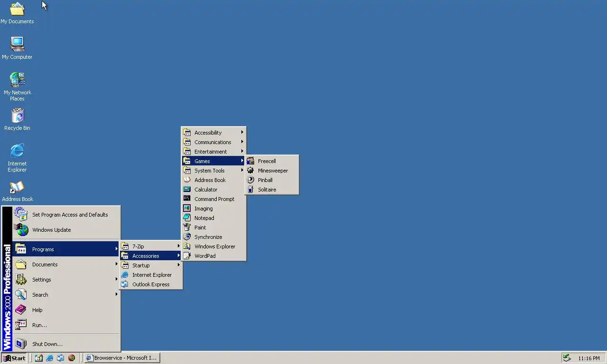The height and width of the screenshot is (364, 607).
Task: Click the 11:16 PM taskbar clock
Action: tap(589, 358)
